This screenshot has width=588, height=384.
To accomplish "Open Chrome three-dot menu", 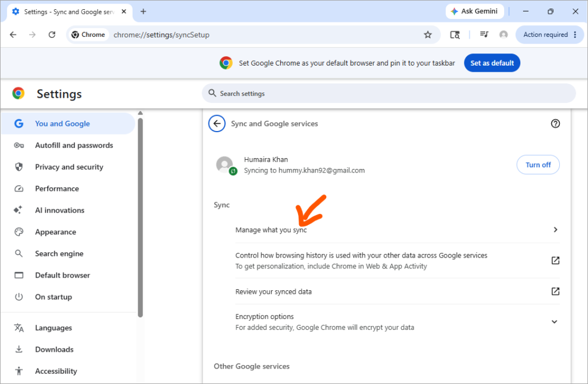I will (x=575, y=34).
